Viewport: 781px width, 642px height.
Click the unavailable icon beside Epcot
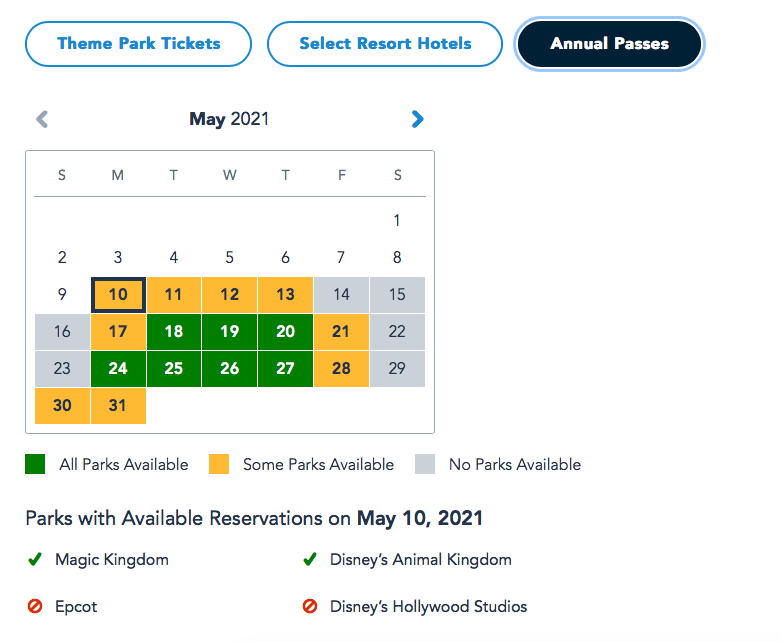(x=35, y=606)
